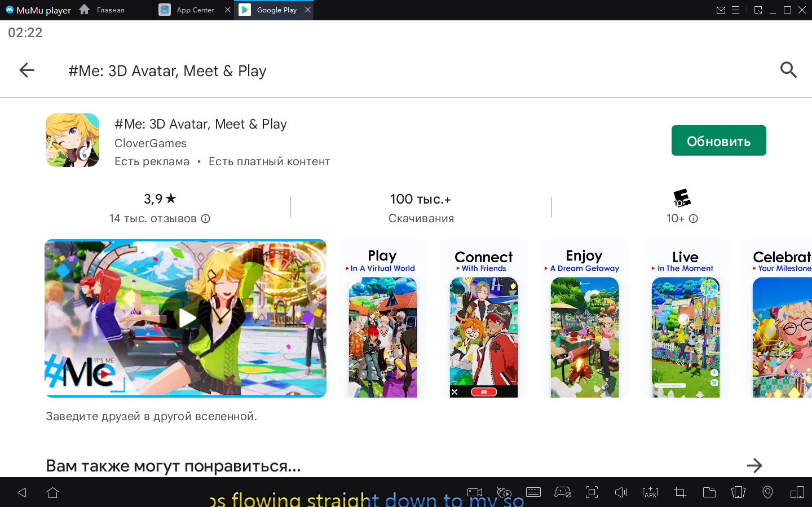
Task: Open the CloverGames developer link
Action: (150, 143)
